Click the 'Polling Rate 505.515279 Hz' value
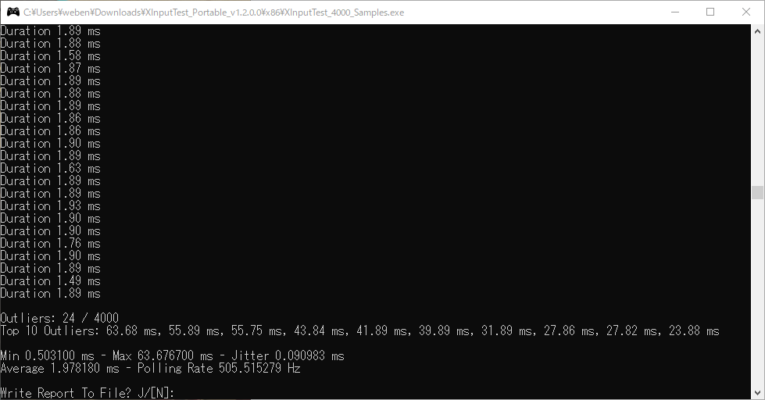 click(219, 369)
